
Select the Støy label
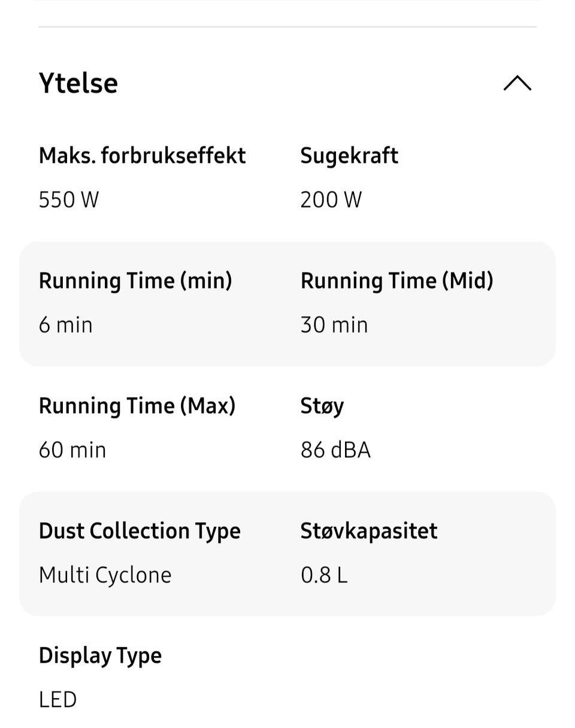pyautogui.click(x=322, y=406)
